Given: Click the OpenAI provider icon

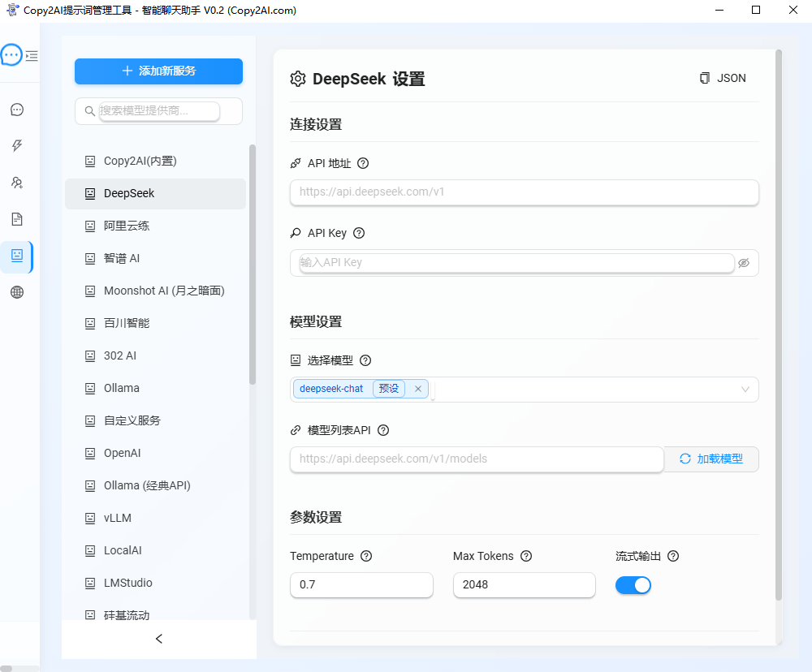Looking at the screenshot, I should (x=90, y=453).
